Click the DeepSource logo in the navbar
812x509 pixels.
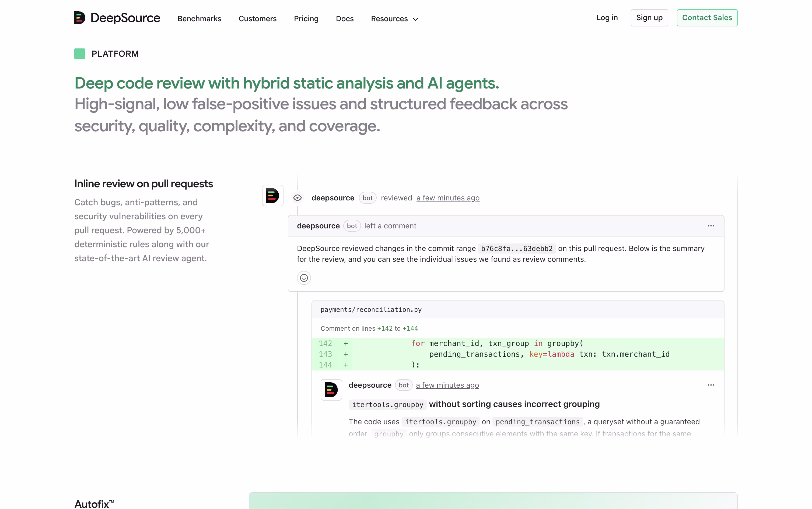[117, 18]
